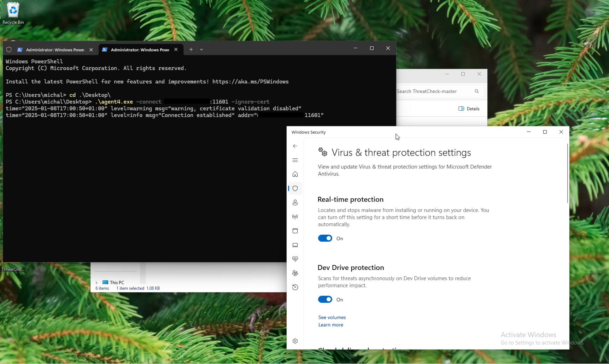This screenshot has height=364, width=609.
Task: Open Family options sidebar icon
Action: pos(295,273)
